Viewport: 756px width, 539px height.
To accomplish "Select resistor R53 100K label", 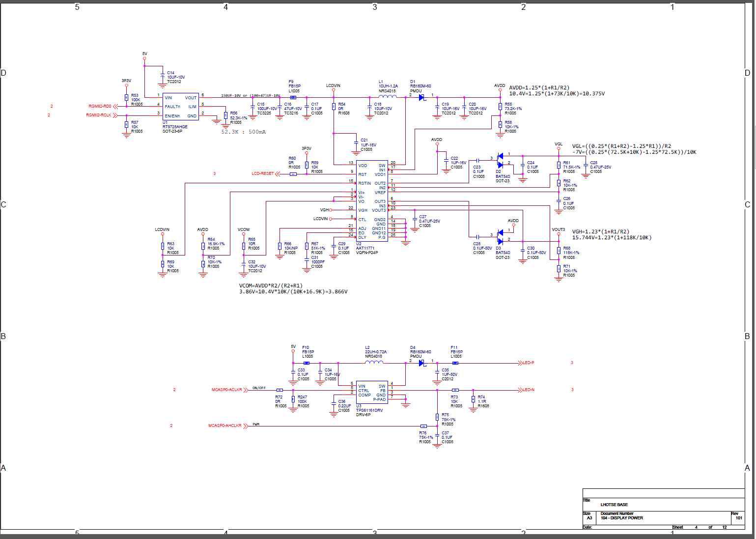I will 137,100.
